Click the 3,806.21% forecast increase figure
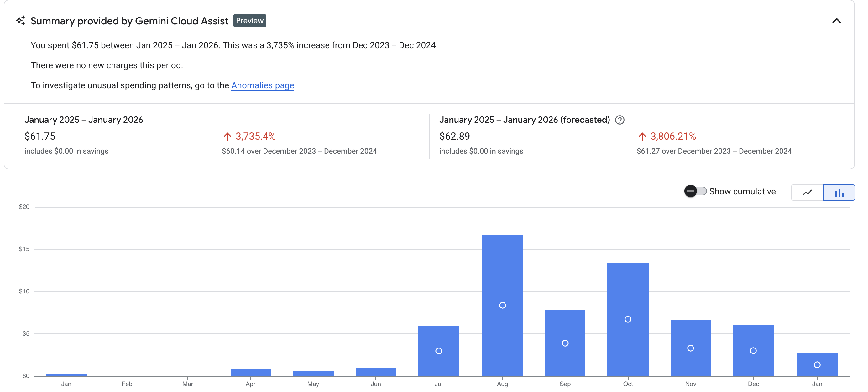This screenshot has width=868, height=392. coord(673,136)
